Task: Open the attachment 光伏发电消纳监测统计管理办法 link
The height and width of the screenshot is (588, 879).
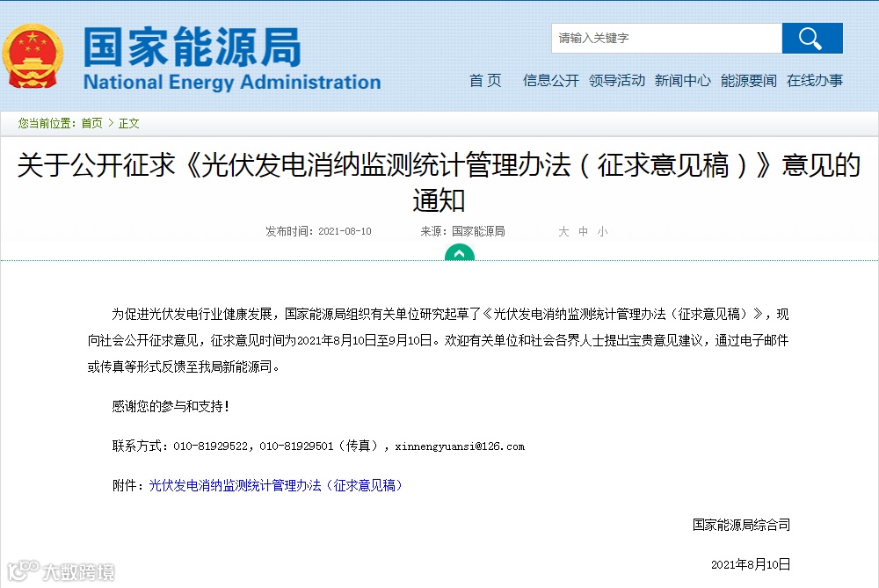Action: tap(275, 485)
